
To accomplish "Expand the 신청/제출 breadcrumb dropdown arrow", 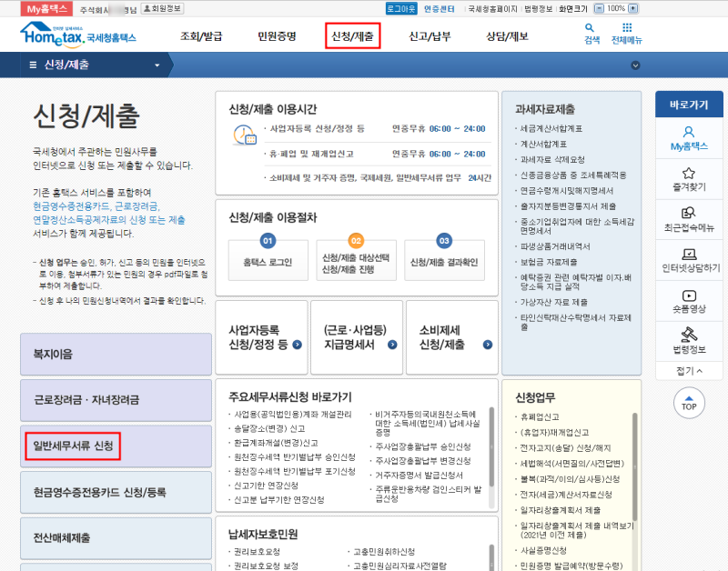I will [155, 65].
